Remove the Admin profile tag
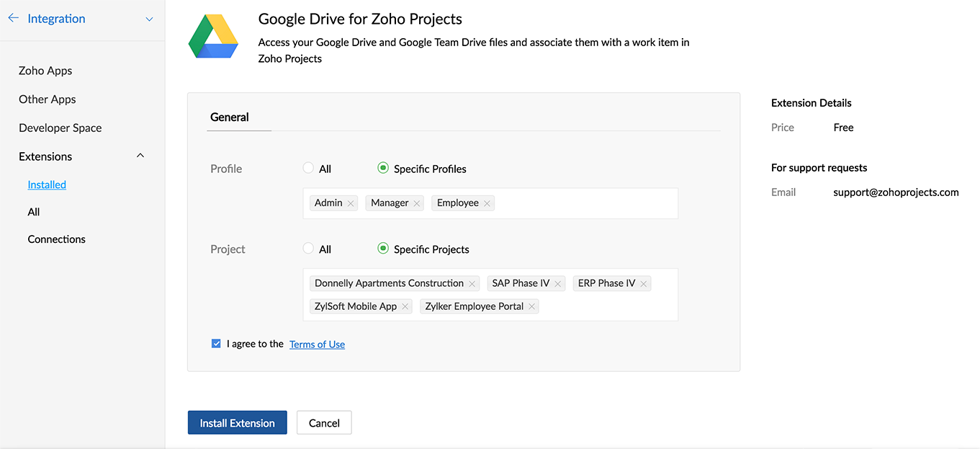 click(351, 204)
